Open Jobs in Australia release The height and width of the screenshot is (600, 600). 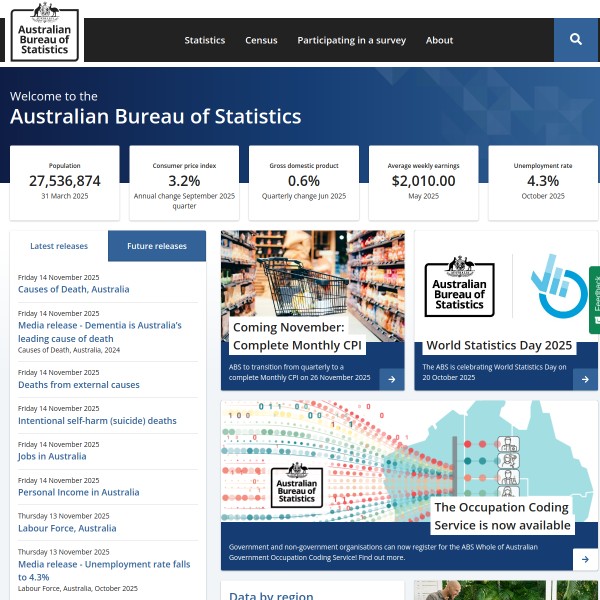[52, 457]
